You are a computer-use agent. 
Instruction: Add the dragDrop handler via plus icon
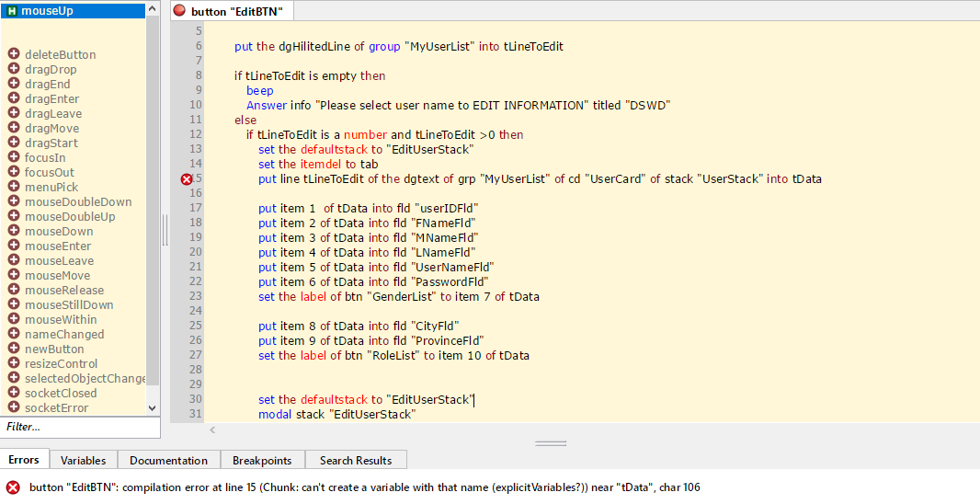point(14,69)
